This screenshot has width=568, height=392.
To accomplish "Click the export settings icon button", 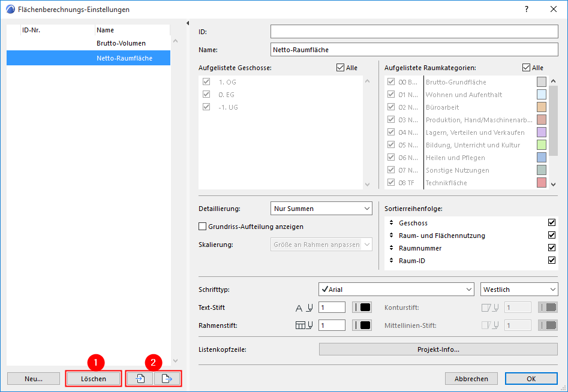I will [x=167, y=379].
